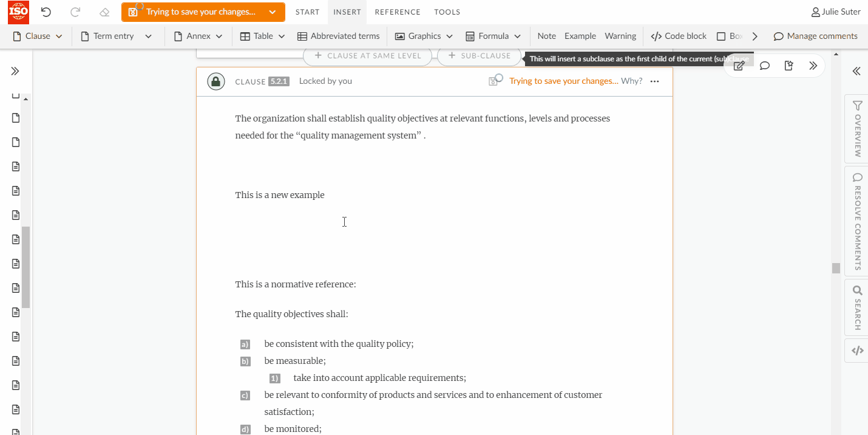The image size is (868, 435).
Task: Click the double chevron in floating toolbar
Action: coord(813,66)
